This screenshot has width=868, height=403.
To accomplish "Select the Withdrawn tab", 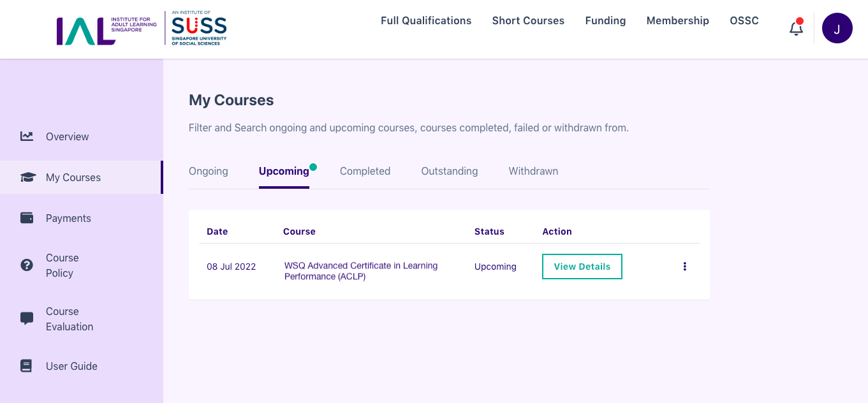I will click(533, 171).
